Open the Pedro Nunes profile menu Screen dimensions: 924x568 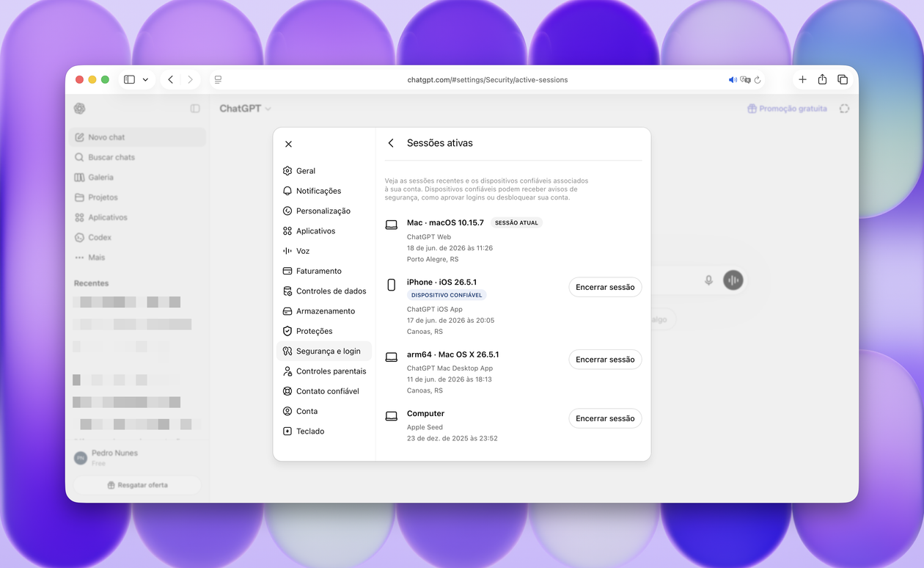tap(136, 458)
